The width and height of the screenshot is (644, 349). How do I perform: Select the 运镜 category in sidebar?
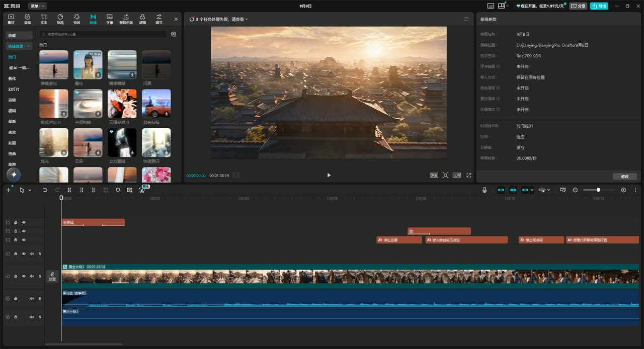point(12,100)
